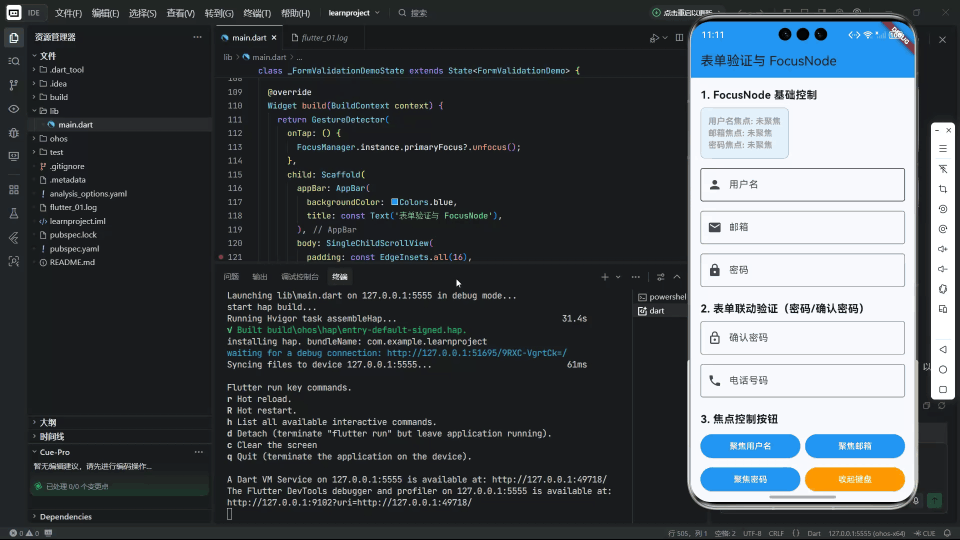Switch to the 问题 problems panel tab
This screenshot has width=960, height=540.
[231, 277]
